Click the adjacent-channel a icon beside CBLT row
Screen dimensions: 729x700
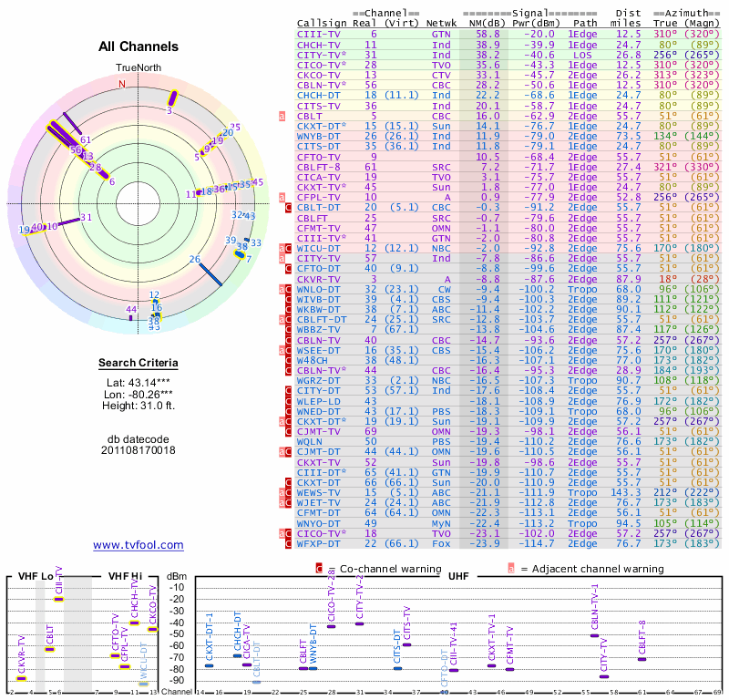(x=282, y=117)
